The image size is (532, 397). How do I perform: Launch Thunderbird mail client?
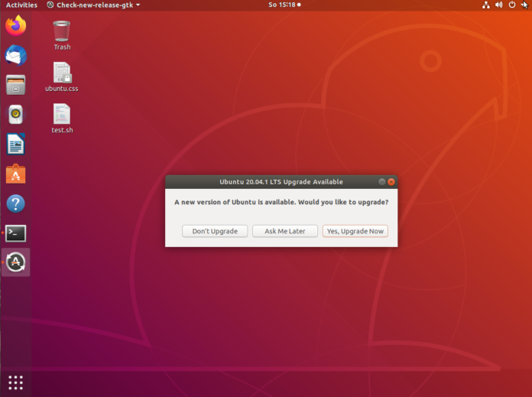click(15, 55)
